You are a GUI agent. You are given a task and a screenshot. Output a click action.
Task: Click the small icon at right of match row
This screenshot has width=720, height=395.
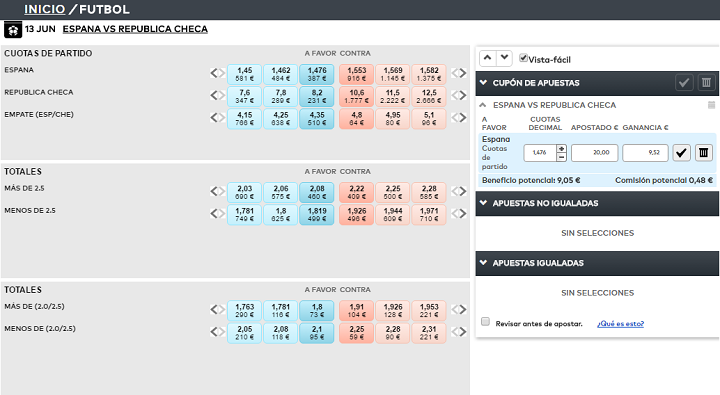(x=711, y=105)
